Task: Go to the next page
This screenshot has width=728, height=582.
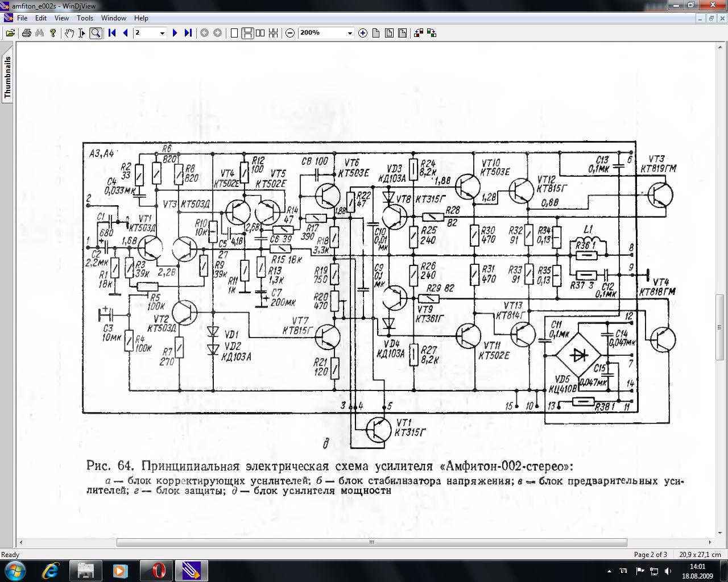Action: tap(175, 33)
